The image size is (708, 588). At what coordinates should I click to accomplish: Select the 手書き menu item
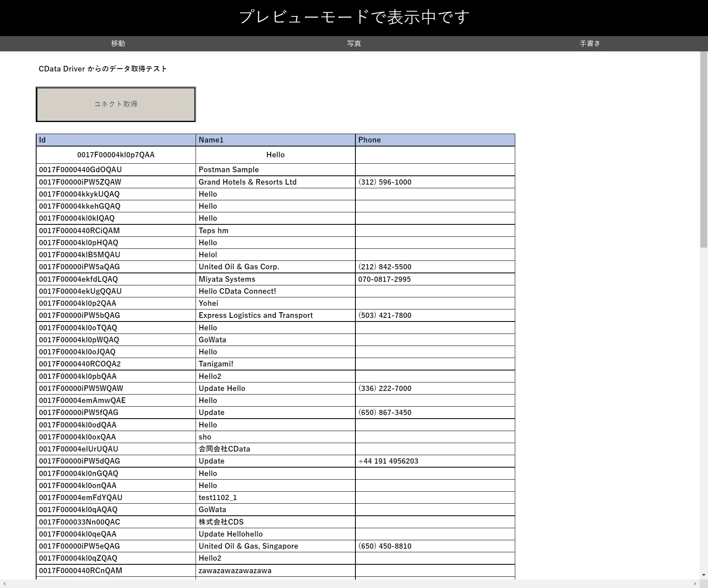click(x=589, y=43)
